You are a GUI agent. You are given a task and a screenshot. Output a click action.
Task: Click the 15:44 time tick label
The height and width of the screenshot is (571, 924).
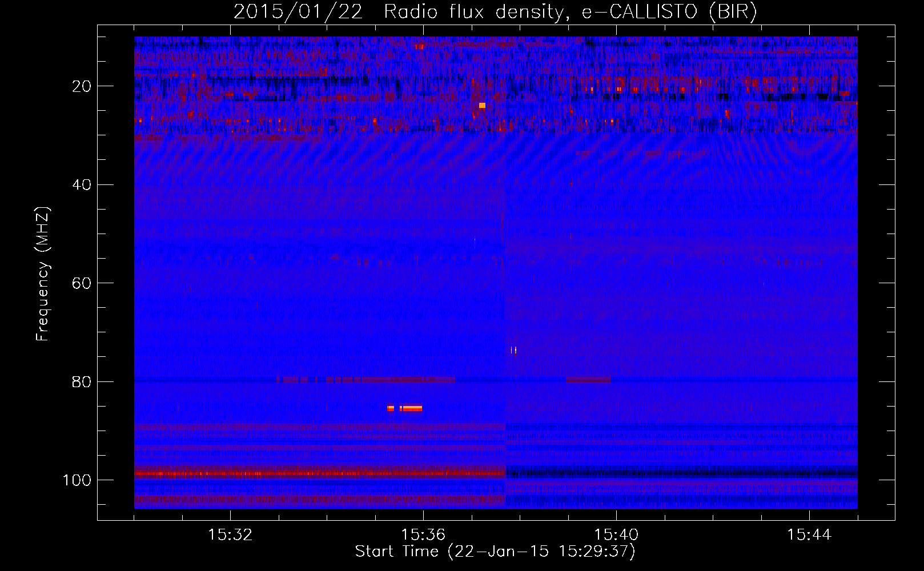click(809, 535)
